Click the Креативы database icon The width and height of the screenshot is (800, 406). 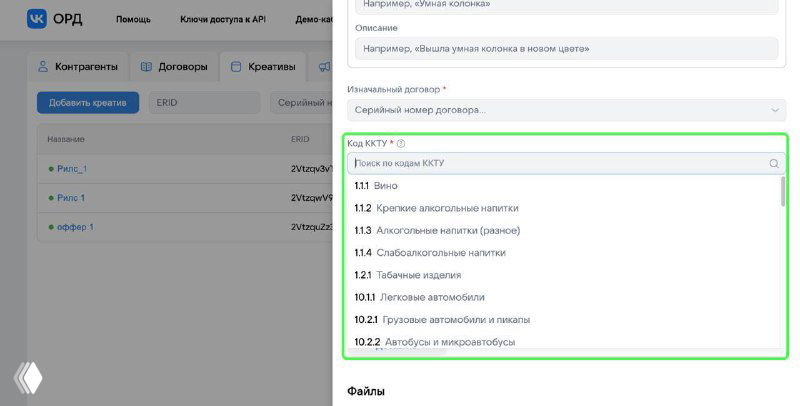236,67
